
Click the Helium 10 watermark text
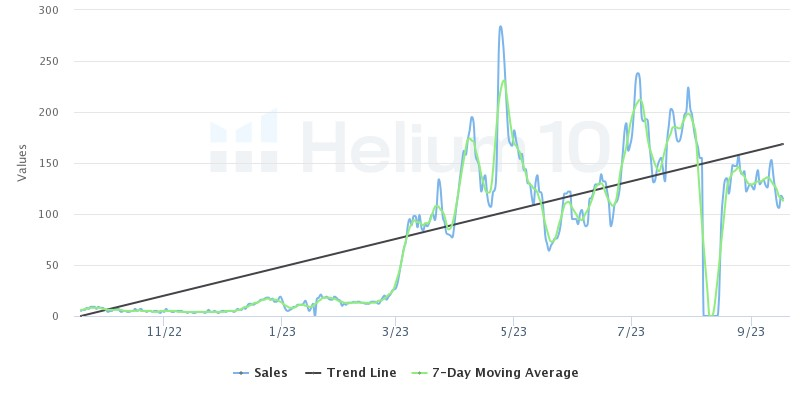(455, 146)
